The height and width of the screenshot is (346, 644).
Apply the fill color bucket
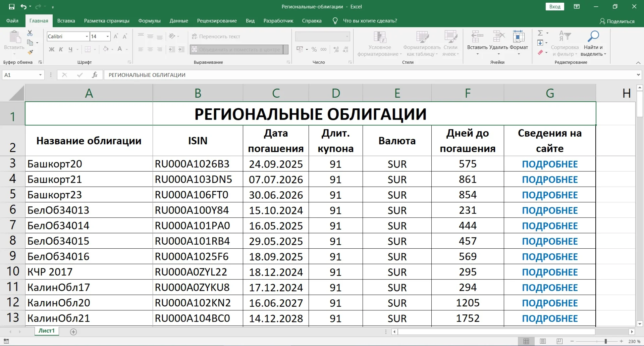[x=106, y=49]
